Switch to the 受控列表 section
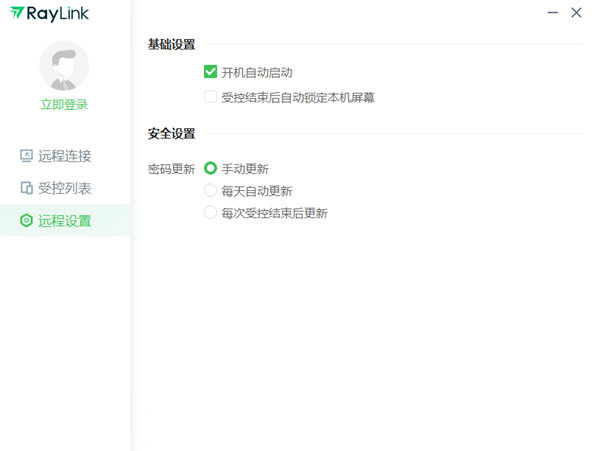The image size is (600, 451). (x=65, y=188)
